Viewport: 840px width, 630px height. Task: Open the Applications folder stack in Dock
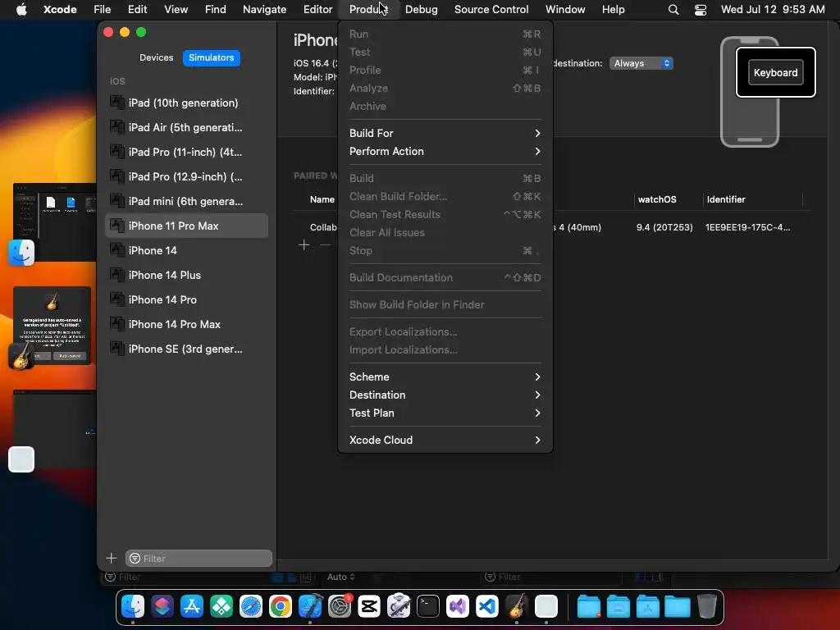tap(648, 607)
